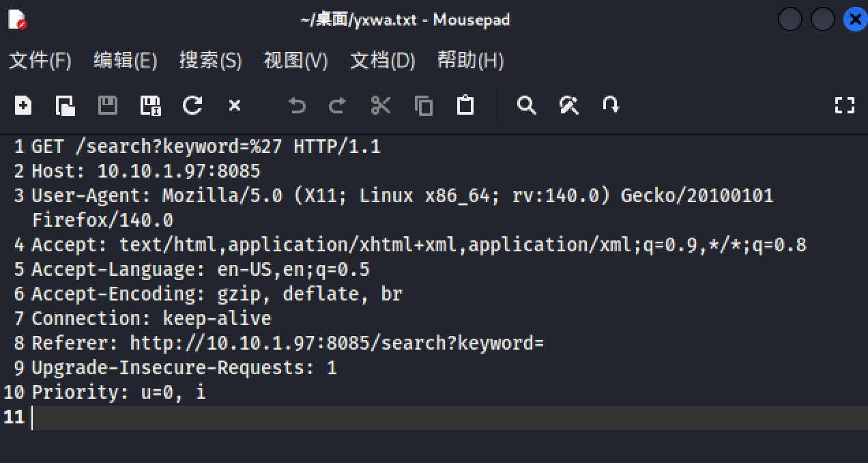Screen dimensions: 868x463
Task: Redo the last undone edit
Action: pyautogui.click(x=338, y=105)
